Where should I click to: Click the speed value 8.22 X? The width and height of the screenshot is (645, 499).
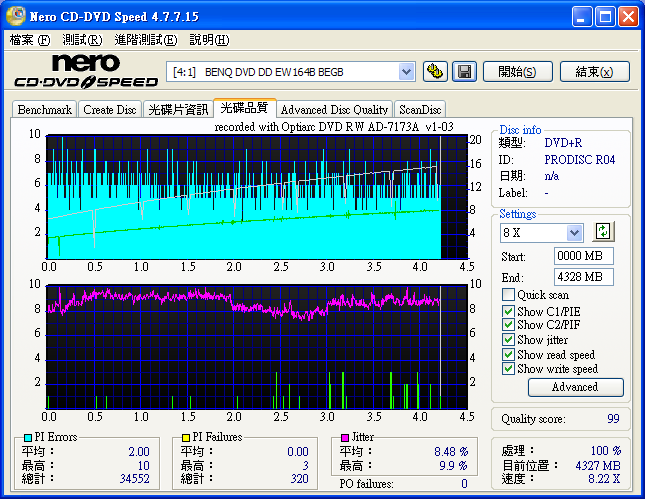[x=604, y=479]
